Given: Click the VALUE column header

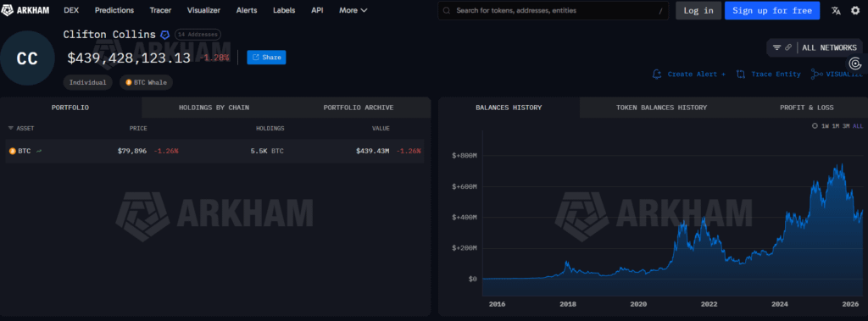Looking at the screenshot, I should click(x=381, y=129).
